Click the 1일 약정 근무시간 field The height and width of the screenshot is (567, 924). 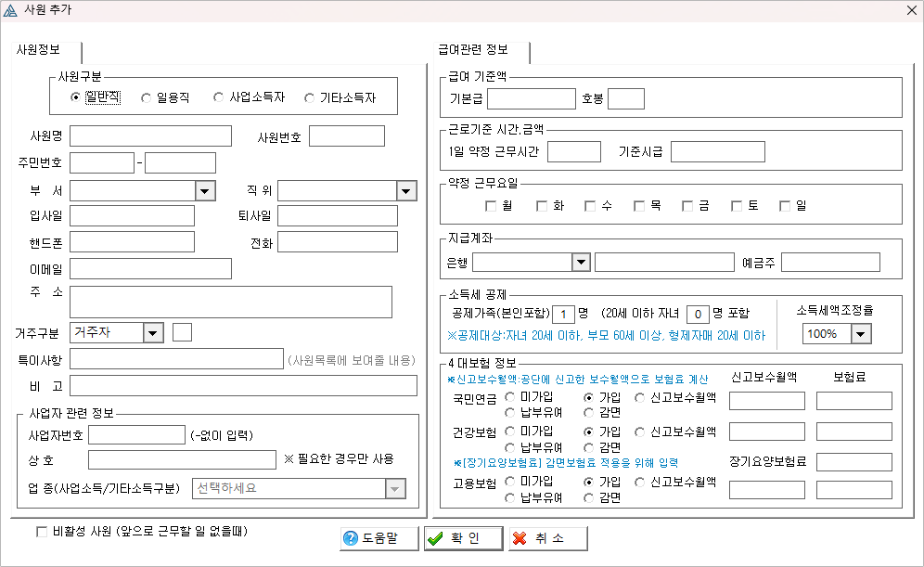tap(574, 151)
